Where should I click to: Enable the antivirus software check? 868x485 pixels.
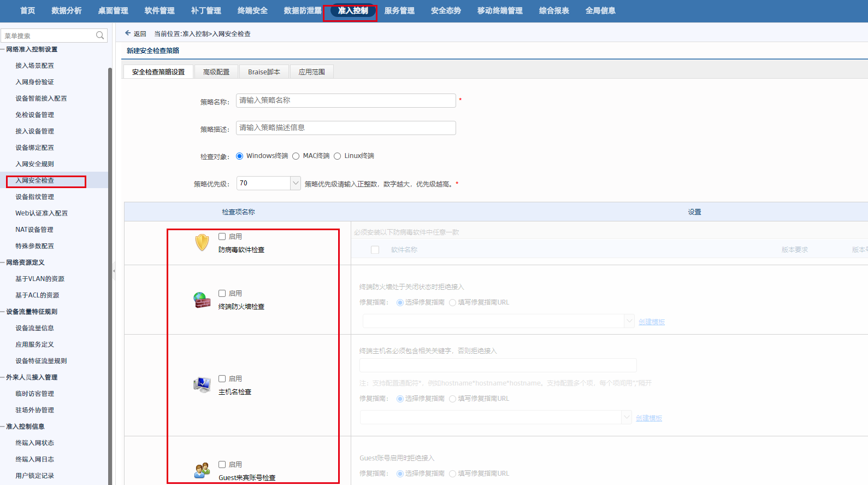(x=222, y=237)
